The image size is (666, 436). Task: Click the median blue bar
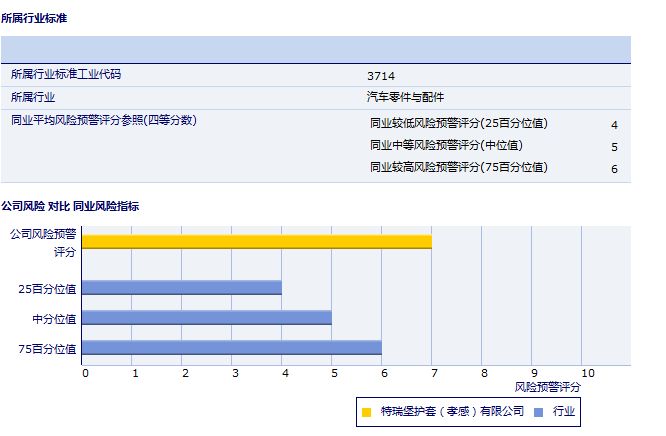206,318
